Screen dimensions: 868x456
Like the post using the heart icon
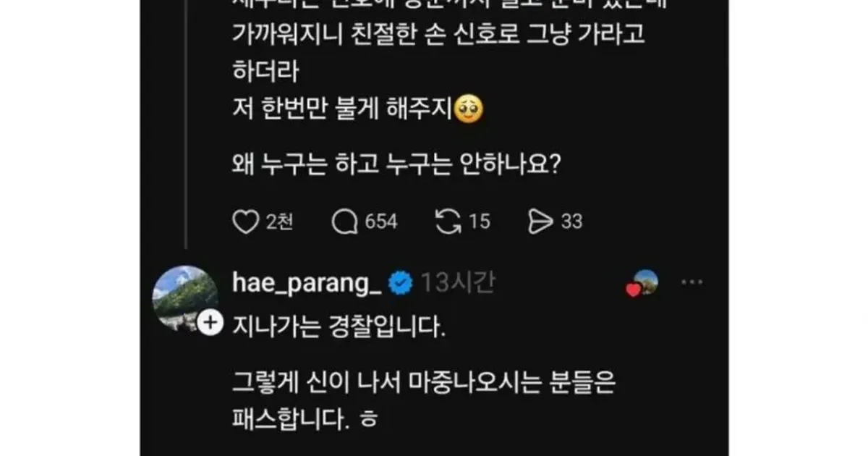pos(246,221)
